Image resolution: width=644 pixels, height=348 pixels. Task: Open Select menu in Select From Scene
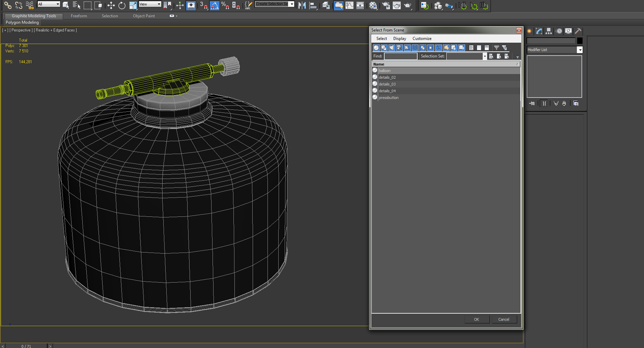pos(382,38)
